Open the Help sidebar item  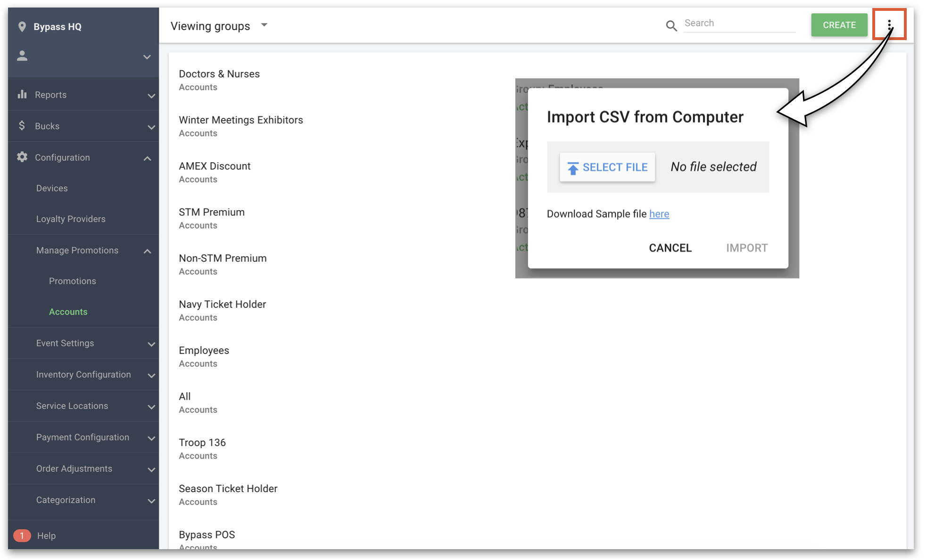click(x=46, y=535)
